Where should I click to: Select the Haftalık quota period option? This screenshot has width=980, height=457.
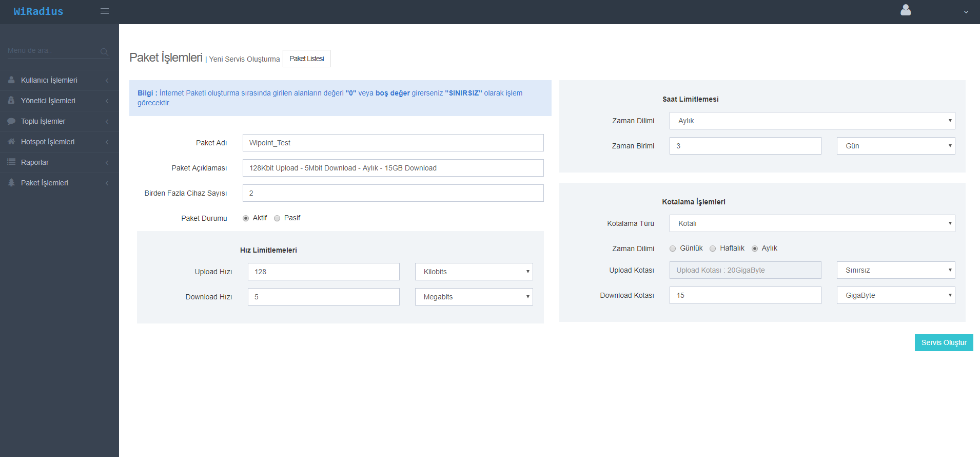713,249
